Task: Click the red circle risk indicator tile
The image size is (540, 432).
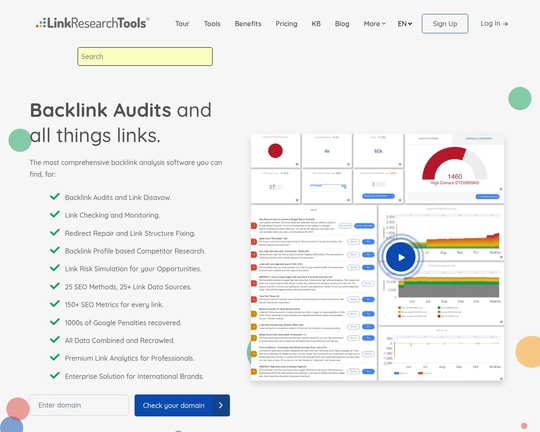Action: [x=276, y=151]
